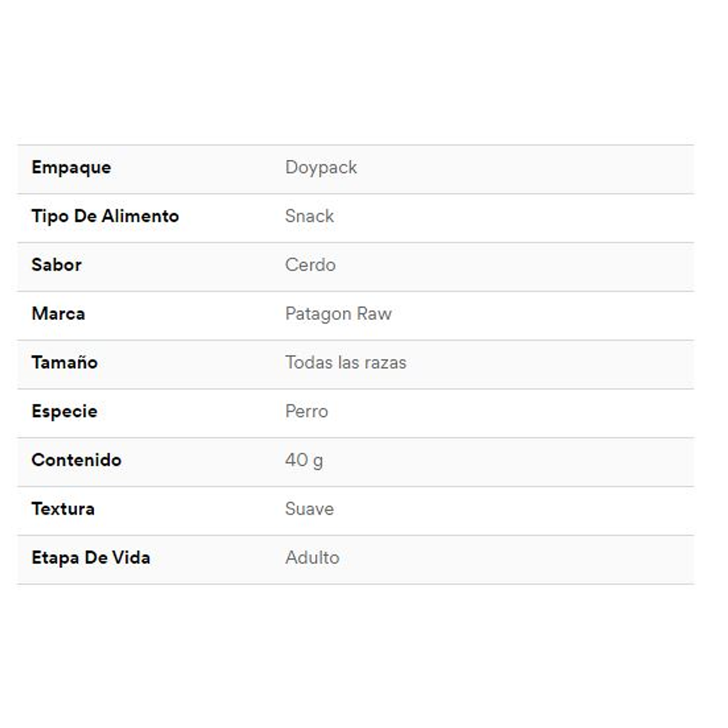The height and width of the screenshot is (728, 728).
Task: Click the Etapa De Vida label
Action: click(x=91, y=558)
